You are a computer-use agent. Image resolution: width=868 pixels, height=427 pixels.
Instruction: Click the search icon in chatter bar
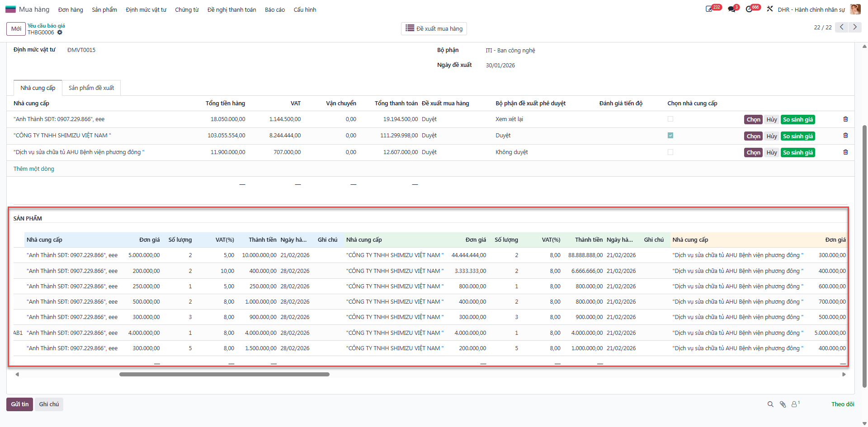(x=770, y=404)
